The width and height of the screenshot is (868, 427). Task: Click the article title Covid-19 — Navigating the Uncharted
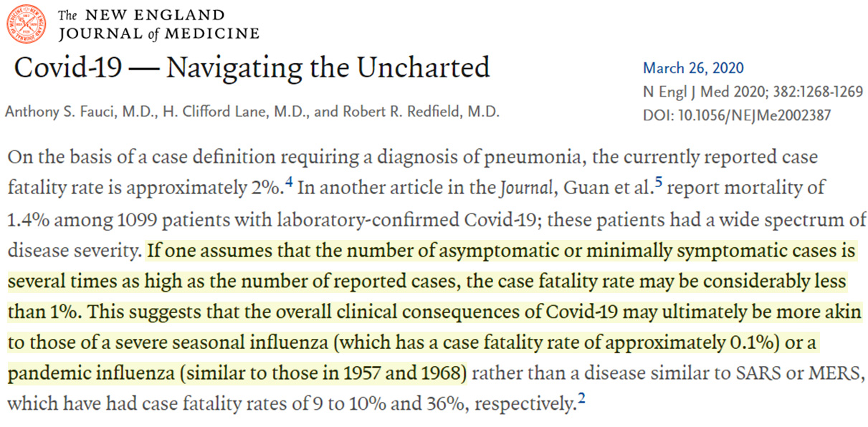252,68
